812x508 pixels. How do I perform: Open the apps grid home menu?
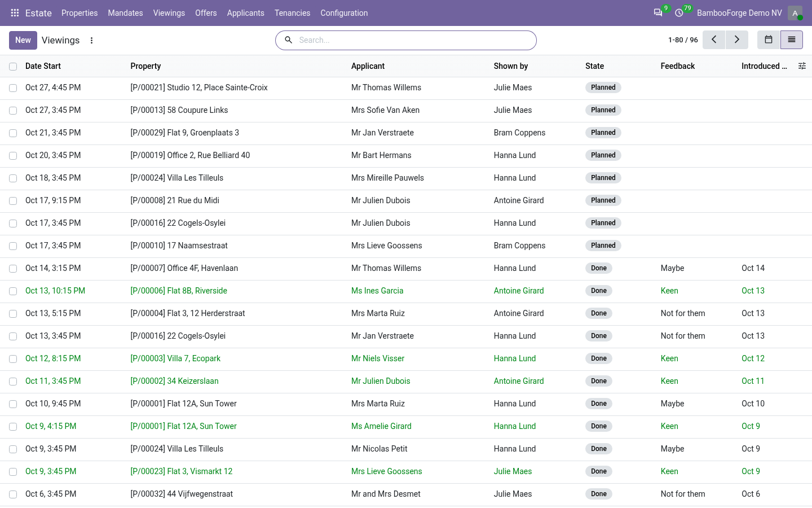coord(15,13)
